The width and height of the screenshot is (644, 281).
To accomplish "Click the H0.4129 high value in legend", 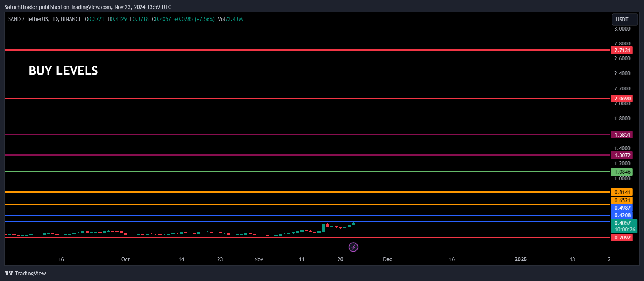I will [x=117, y=19].
